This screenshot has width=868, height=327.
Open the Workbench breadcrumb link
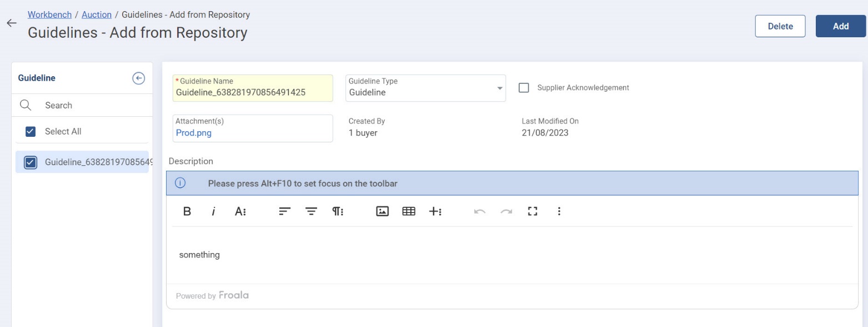(49, 14)
